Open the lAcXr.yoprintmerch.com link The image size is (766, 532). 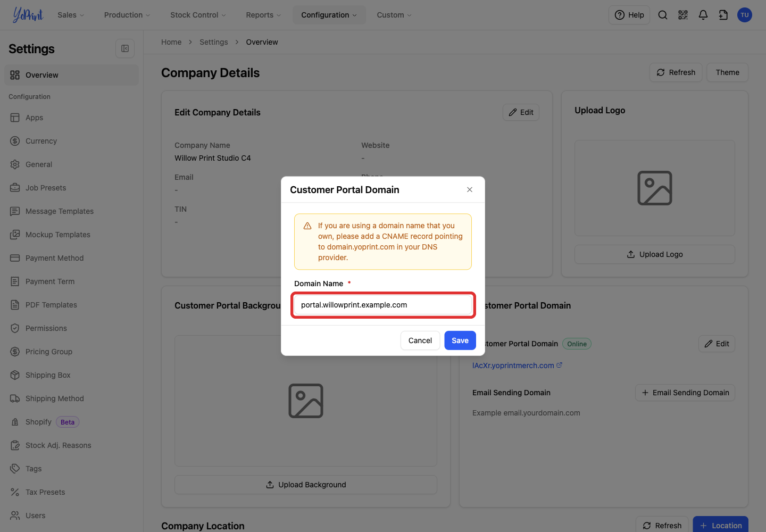(513, 365)
